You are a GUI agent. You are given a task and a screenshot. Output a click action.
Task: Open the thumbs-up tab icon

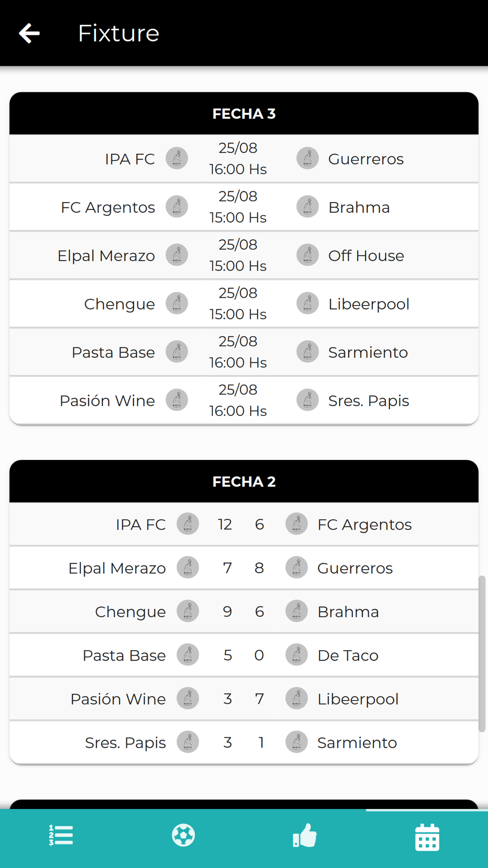305,835
